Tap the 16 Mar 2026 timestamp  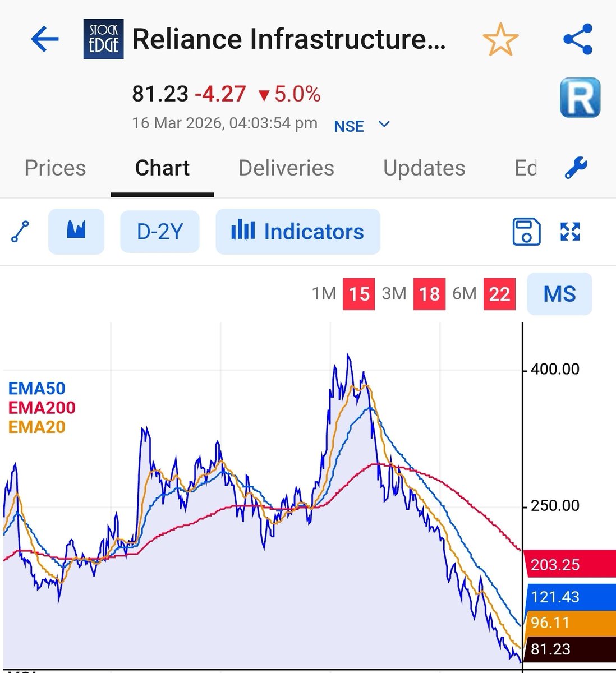(224, 123)
